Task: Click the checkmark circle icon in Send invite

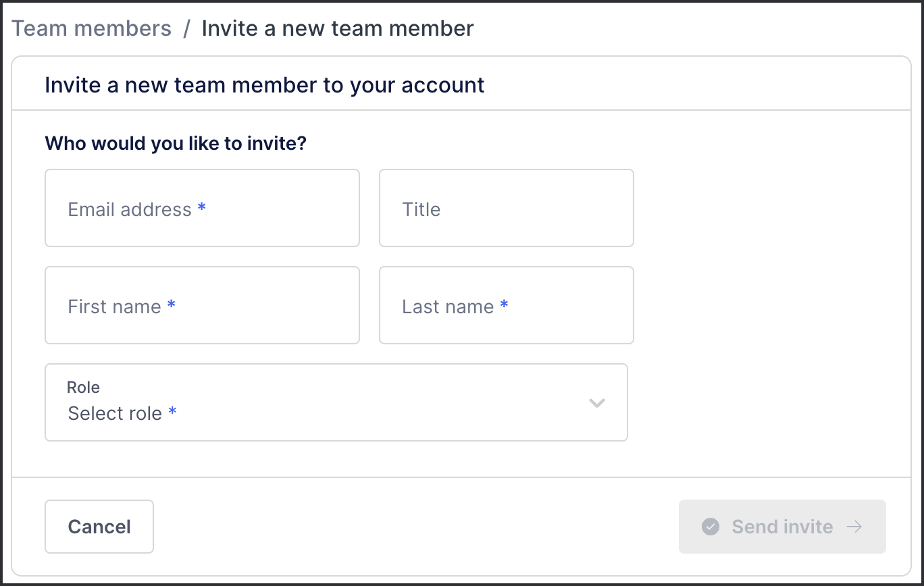Action: point(710,527)
